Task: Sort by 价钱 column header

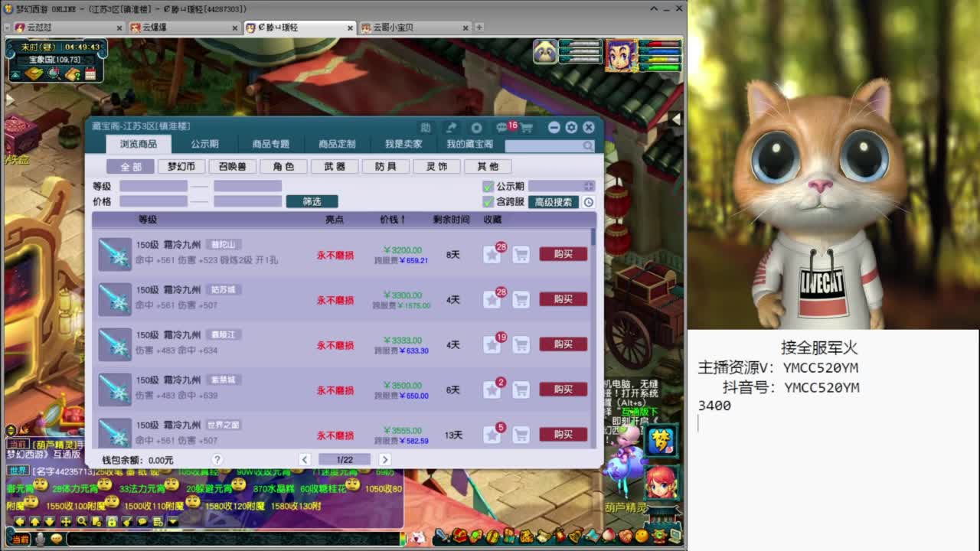Action: pos(393,220)
